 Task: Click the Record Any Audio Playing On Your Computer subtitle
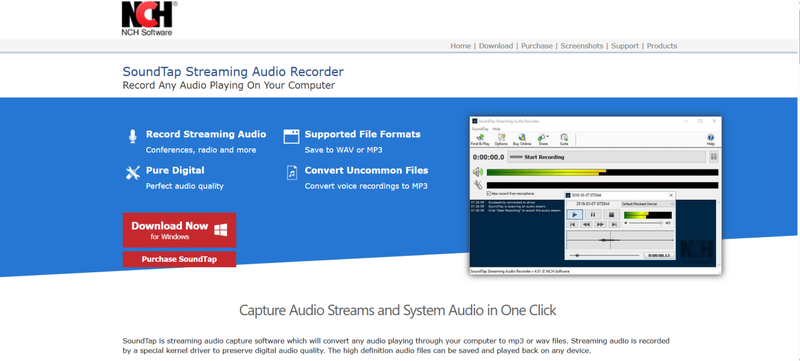[229, 85]
